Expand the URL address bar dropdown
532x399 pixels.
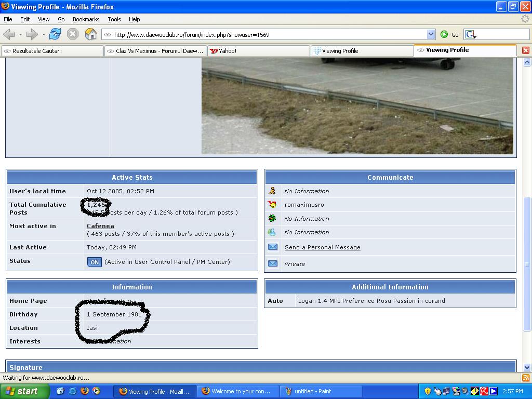point(431,34)
